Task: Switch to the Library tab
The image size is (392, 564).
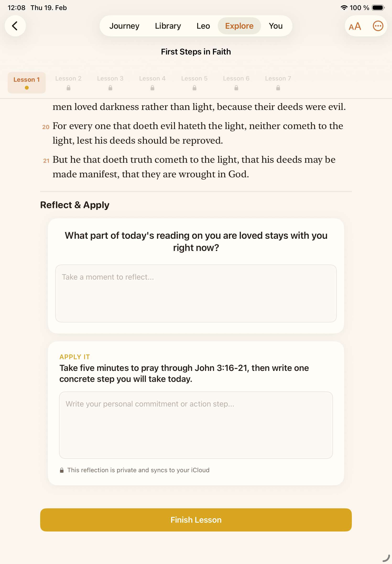Action: click(168, 26)
